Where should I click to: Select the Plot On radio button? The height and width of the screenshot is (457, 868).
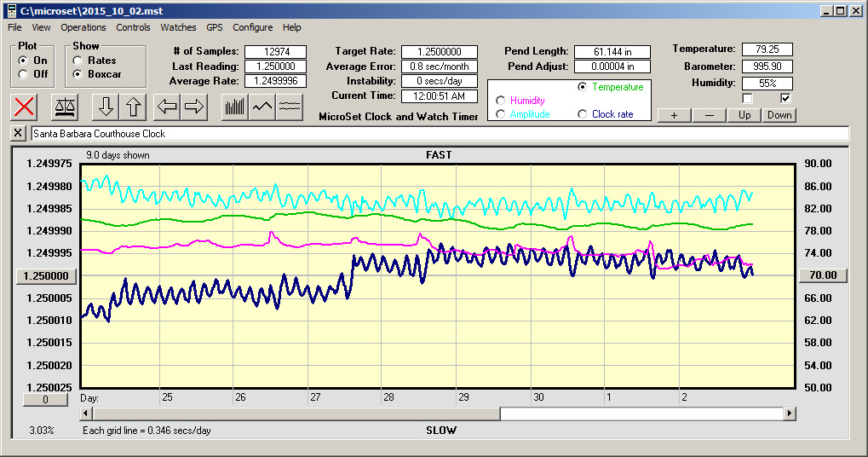23,60
